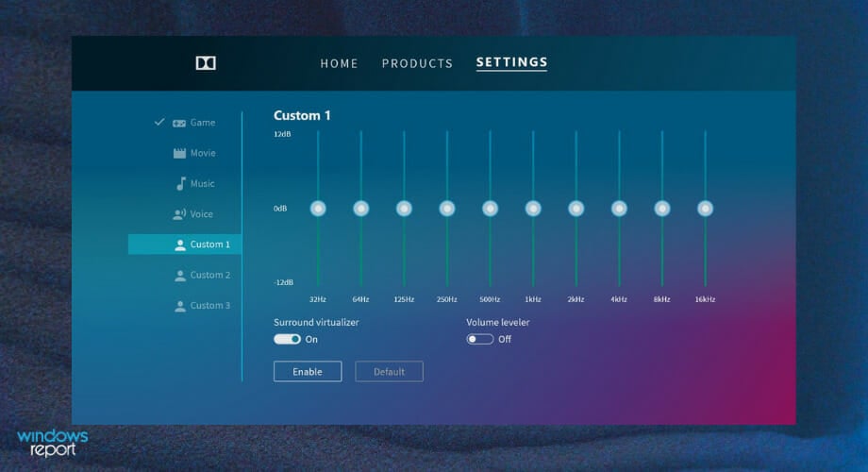Viewport: 868px width, 472px height.
Task: Click the '2kHz' frequency label
Action: 576,299
